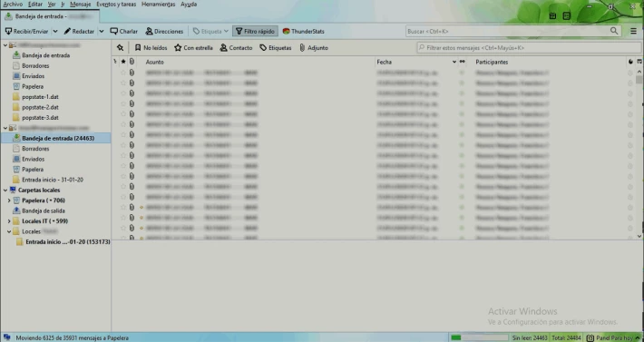Select the Bandeja de salida folder
The height and width of the screenshot is (342, 644).
tap(44, 210)
